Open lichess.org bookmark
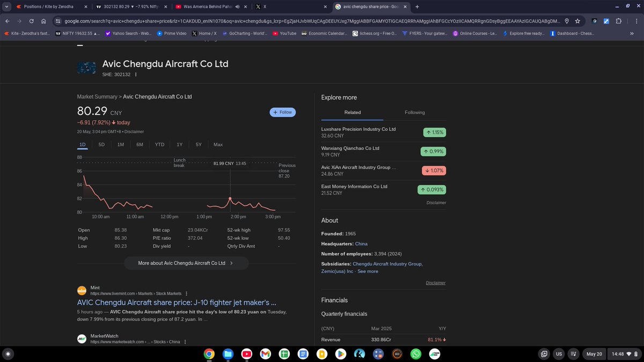This screenshot has height=362, width=644. [x=375, y=33]
